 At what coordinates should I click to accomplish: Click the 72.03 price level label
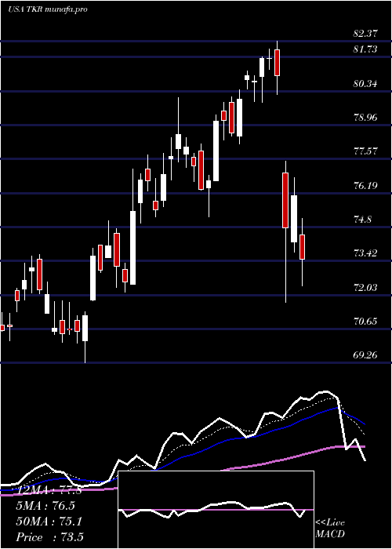pyautogui.click(x=365, y=288)
